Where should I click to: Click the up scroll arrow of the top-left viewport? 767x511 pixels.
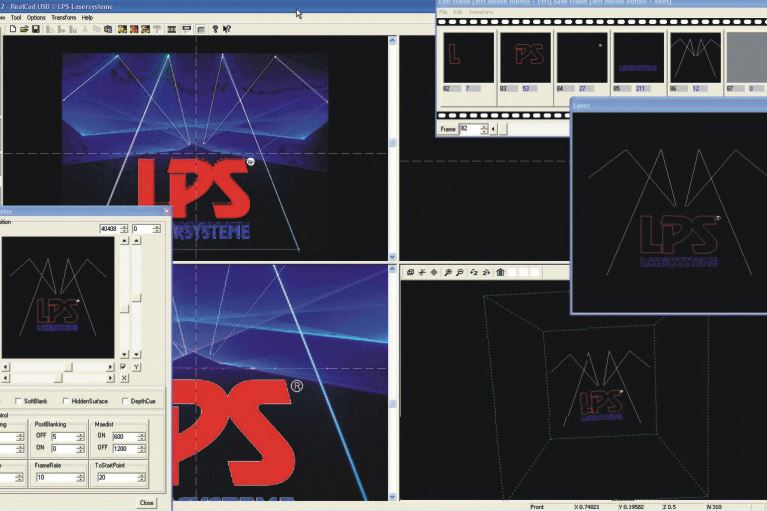point(392,41)
